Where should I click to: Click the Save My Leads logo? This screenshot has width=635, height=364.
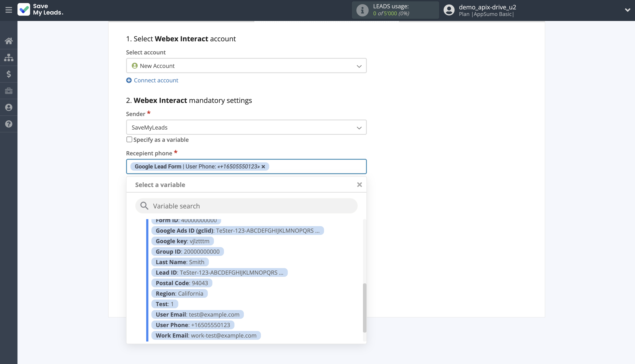click(x=40, y=9)
